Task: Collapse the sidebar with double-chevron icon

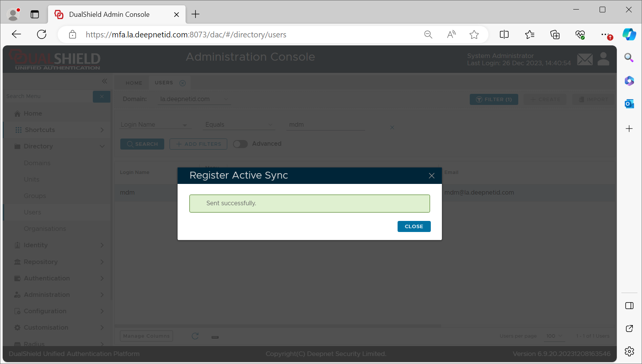Action: point(104,81)
